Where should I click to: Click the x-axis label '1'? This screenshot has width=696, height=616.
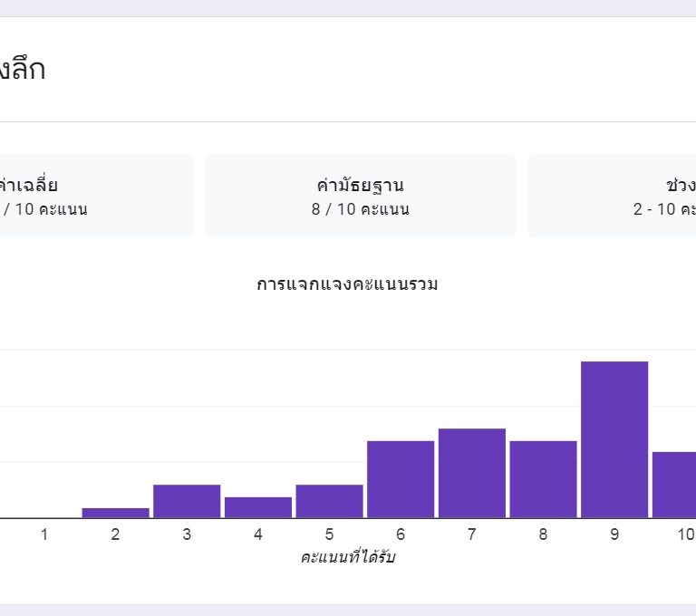click(43, 534)
